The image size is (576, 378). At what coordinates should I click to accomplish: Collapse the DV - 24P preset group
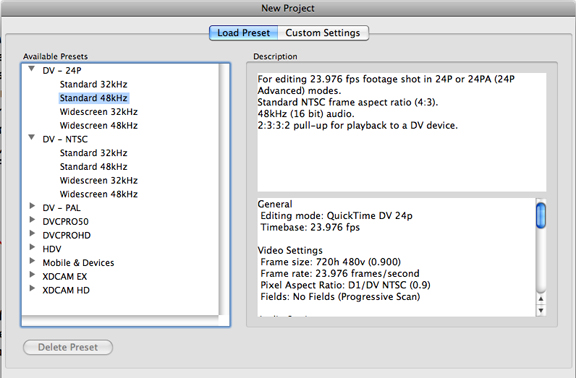[32, 69]
